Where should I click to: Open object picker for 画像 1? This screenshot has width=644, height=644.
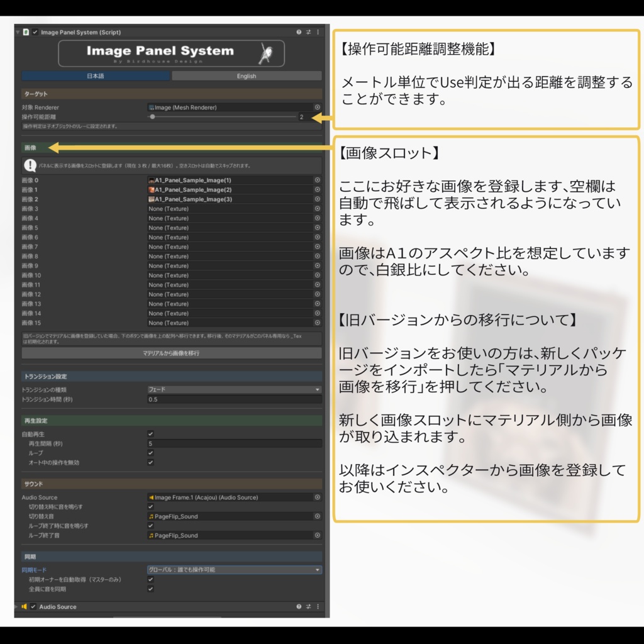coord(318,189)
